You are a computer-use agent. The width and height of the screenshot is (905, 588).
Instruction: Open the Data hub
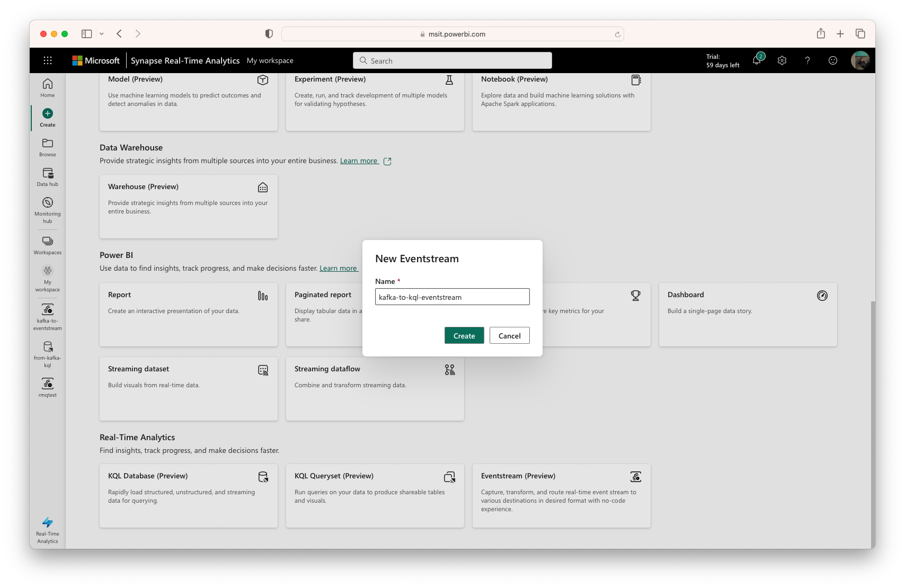click(47, 176)
